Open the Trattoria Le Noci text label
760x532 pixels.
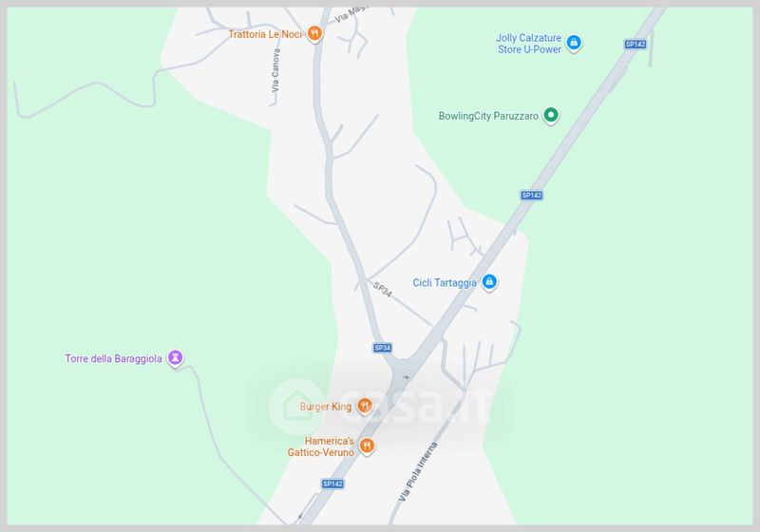265,34
